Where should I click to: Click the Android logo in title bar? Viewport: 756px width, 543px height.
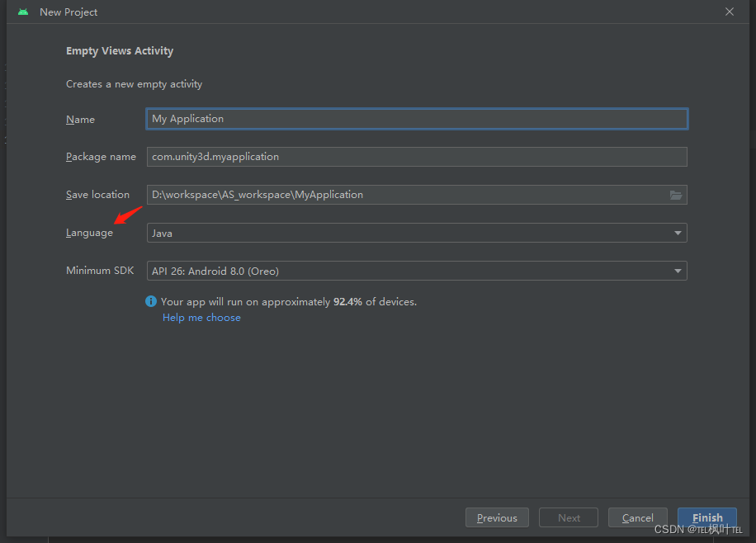click(x=23, y=12)
